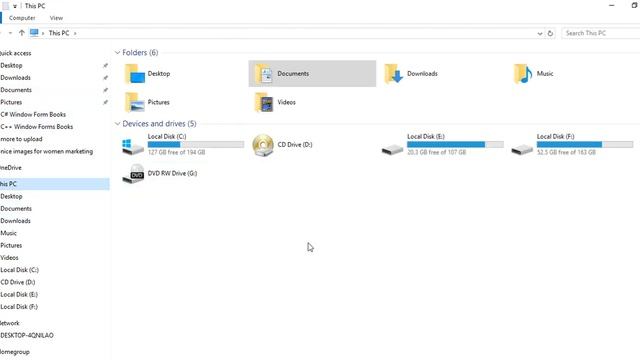Open the Music folder icon
Screen dimensions: 640x360
tap(523, 74)
